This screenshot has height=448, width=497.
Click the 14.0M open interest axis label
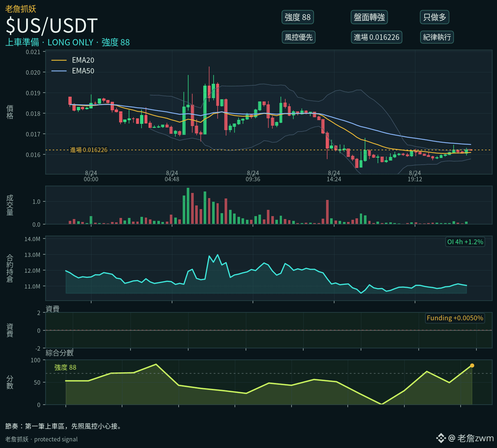pyautogui.click(x=32, y=239)
